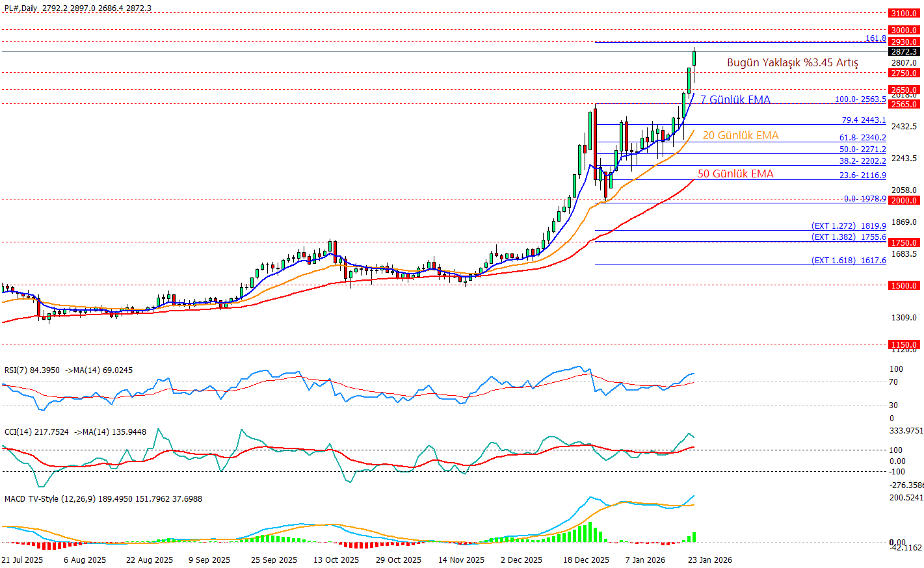Select the 2750.0 price level label
Image resolution: width=924 pixels, height=568 pixels.
[x=904, y=73]
